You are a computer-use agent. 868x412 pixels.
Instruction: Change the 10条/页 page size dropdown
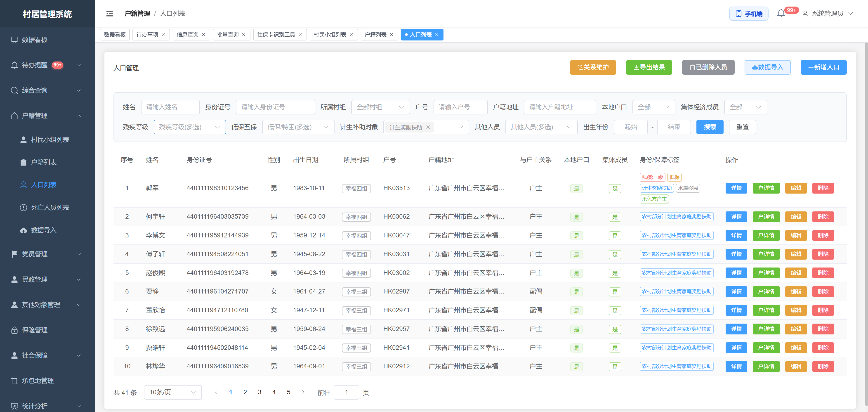coord(173,392)
